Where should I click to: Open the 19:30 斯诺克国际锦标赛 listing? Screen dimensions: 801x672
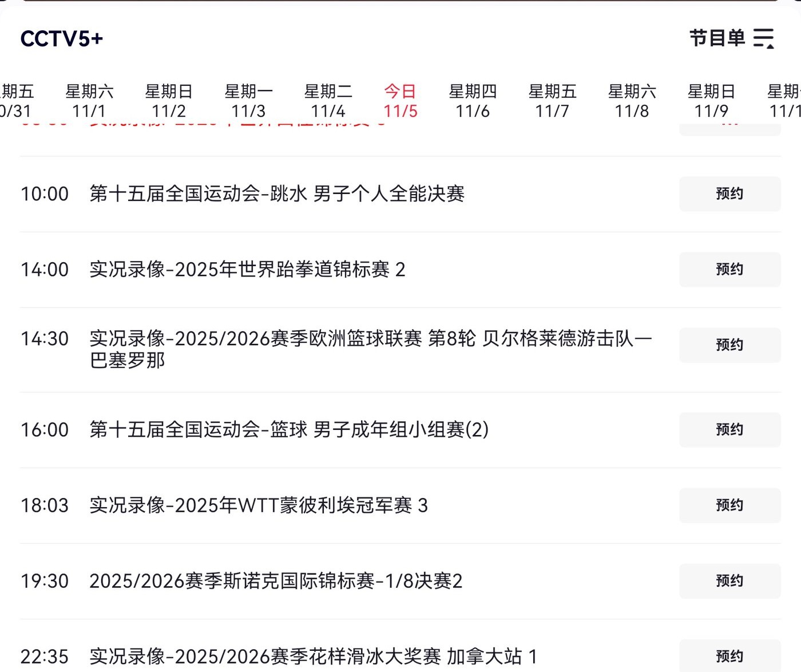tap(276, 581)
